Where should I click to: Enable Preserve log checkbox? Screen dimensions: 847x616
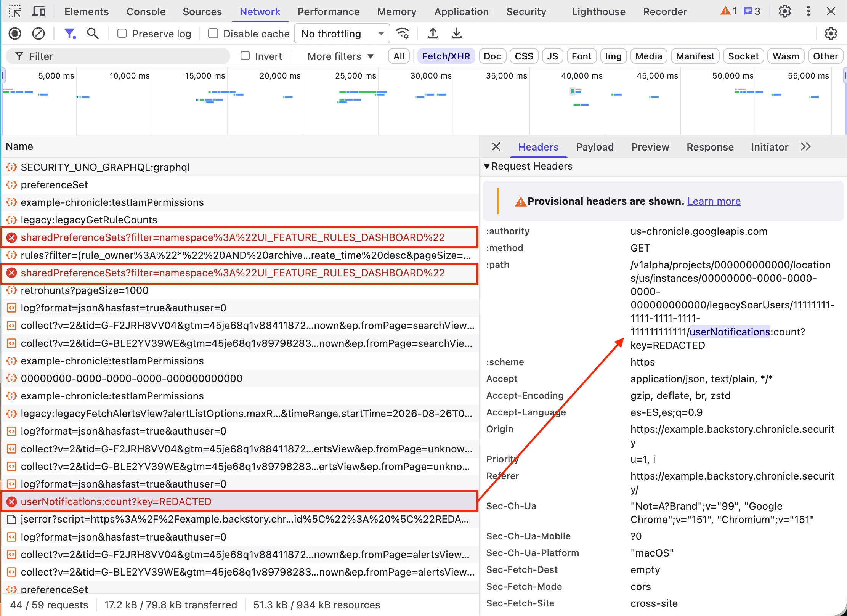(122, 34)
